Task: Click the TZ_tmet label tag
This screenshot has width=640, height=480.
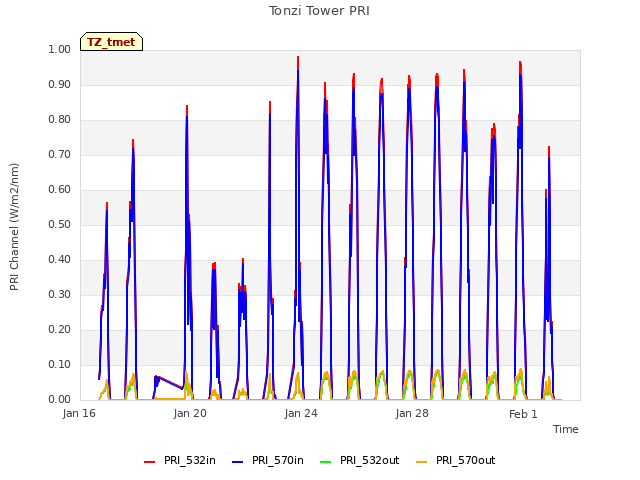Action: pos(111,42)
